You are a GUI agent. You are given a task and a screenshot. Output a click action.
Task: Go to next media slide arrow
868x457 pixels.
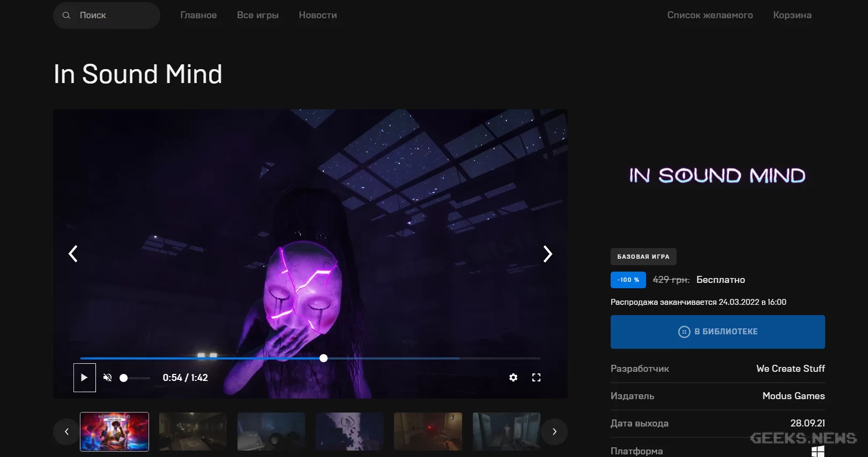547,254
